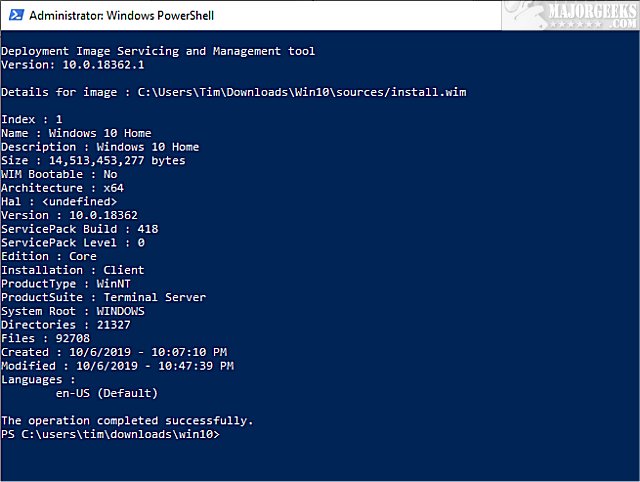Click the Size 14,513,453,277 bytes line
This screenshot has width=640, height=482.
tap(93, 160)
